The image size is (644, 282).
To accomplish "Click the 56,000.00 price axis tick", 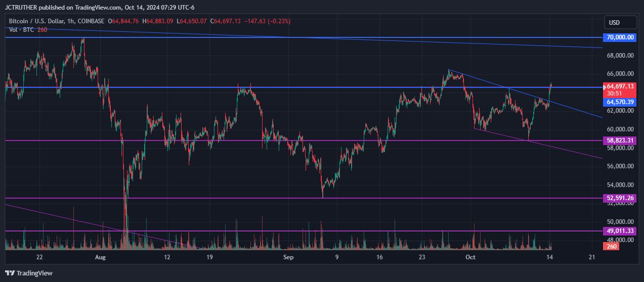I will 620,166.
